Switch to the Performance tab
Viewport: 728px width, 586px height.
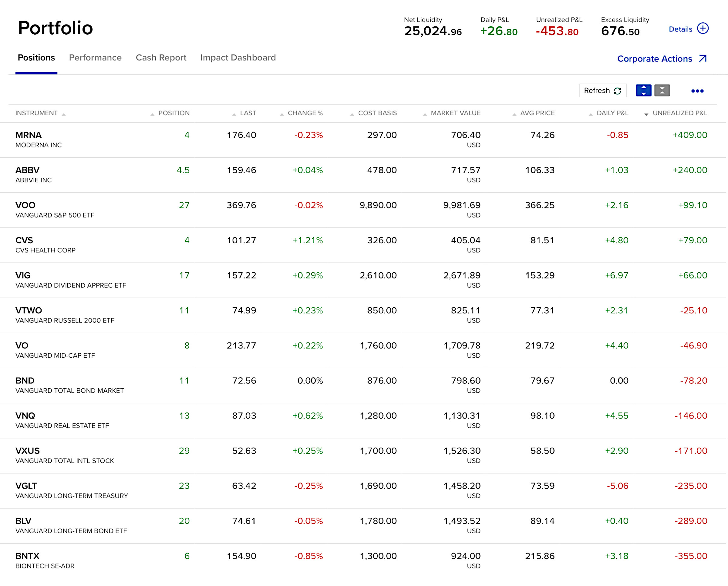[x=95, y=58]
